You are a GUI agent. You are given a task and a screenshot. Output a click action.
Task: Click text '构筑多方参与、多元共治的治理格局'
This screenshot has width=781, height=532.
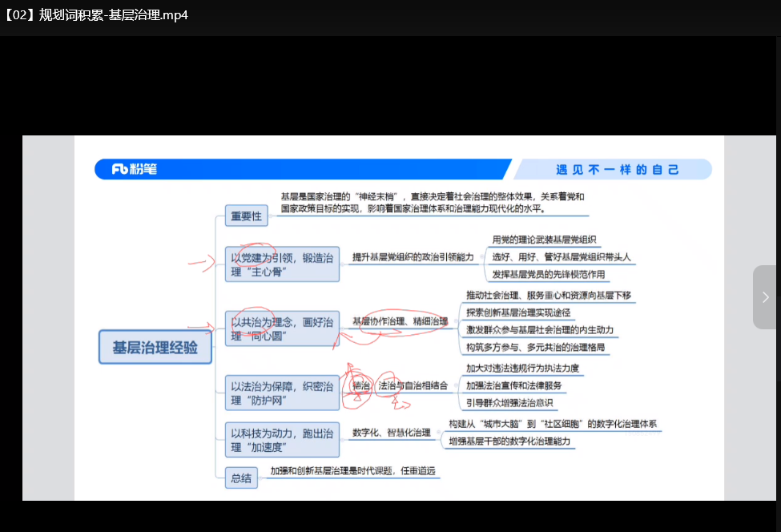coord(535,348)
